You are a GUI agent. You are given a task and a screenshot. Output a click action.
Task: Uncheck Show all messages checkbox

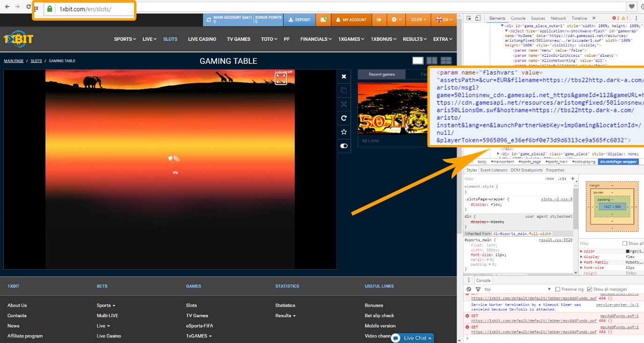(x=590, y=290)
